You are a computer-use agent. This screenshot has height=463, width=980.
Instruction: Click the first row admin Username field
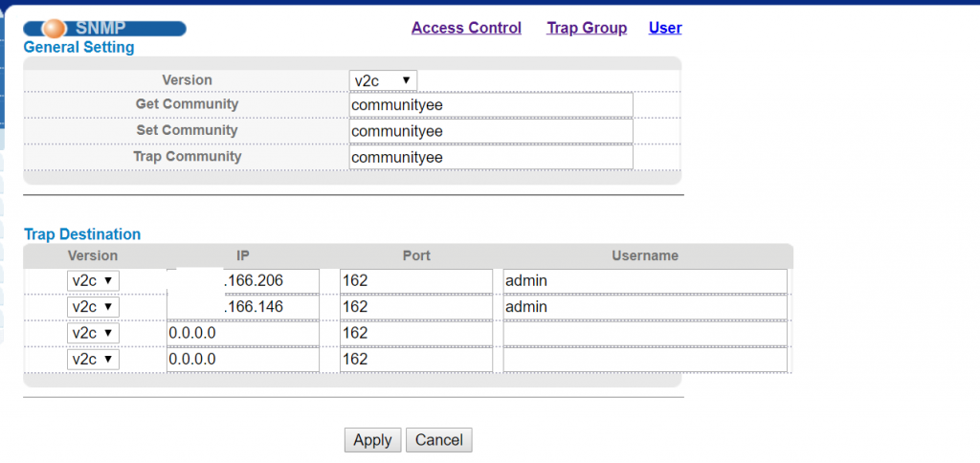click(x=644, y=280)
